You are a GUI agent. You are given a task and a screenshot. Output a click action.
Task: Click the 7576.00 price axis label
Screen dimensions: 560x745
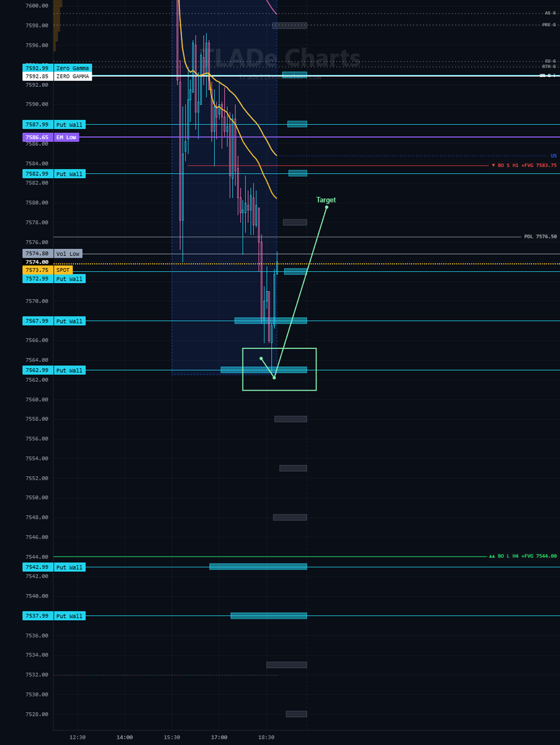37,242
